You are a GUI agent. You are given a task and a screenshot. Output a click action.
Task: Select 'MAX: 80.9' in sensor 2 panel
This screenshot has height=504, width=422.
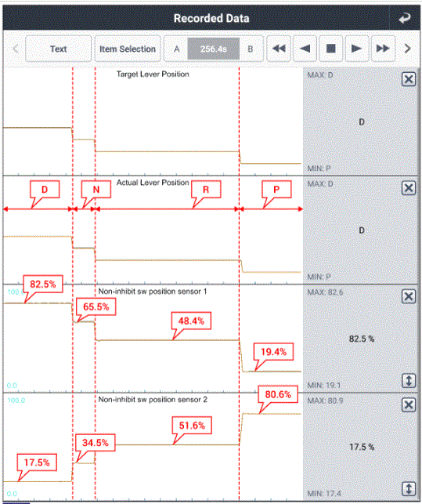325,401
